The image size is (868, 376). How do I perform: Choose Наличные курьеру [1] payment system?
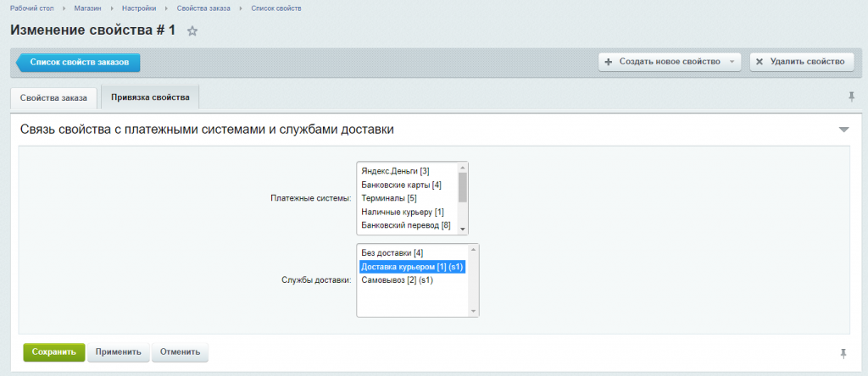(x=403, y=212)
